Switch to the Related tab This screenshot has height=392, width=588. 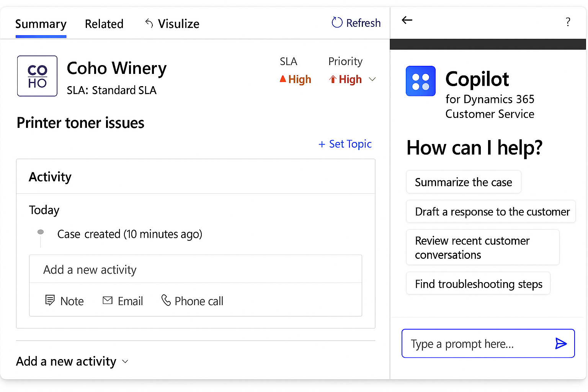pyautogui.click(x=104, y=23)
